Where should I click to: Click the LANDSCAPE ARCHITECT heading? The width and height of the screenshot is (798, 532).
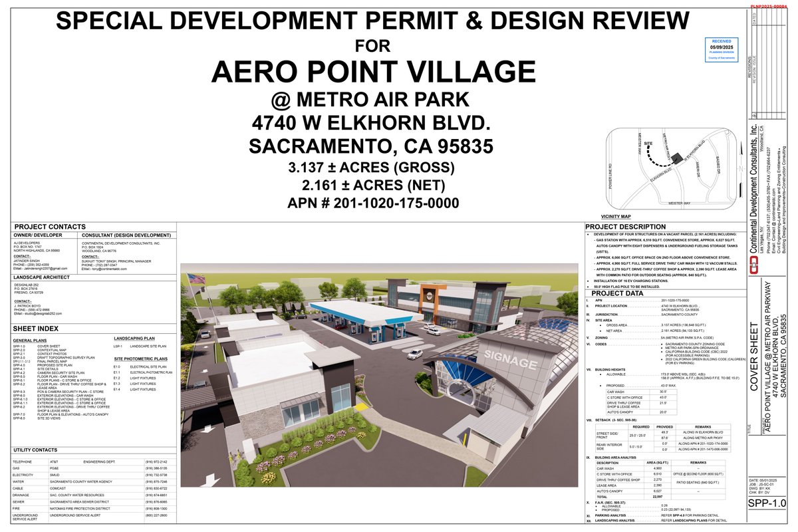pos(41,277)
